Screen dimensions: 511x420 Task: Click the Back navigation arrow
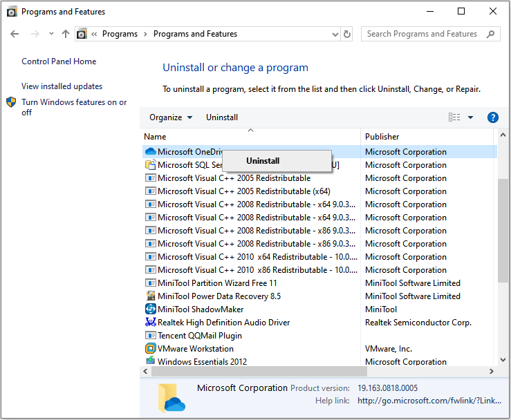(x=15, y=34)
